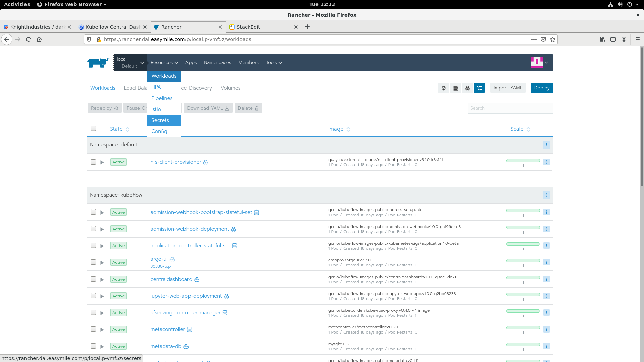644x362 pixels.
Task: Bookmark this page with star icon
Action: pos(553,39)
